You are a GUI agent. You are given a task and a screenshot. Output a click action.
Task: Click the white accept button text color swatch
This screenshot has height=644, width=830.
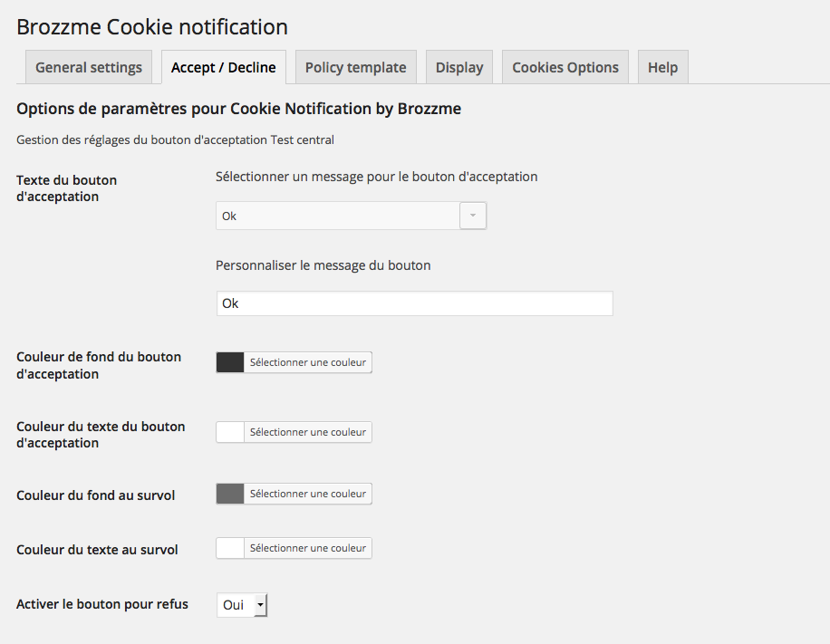[231, 432]
